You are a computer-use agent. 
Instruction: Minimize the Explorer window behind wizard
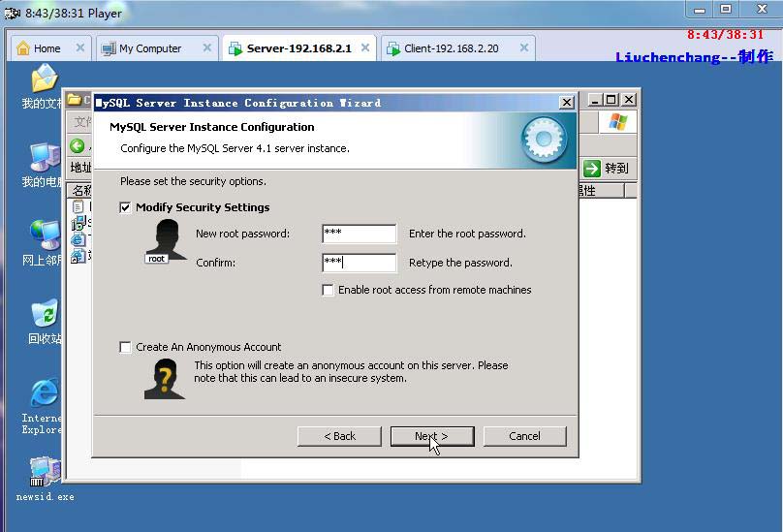click(594, 100)
